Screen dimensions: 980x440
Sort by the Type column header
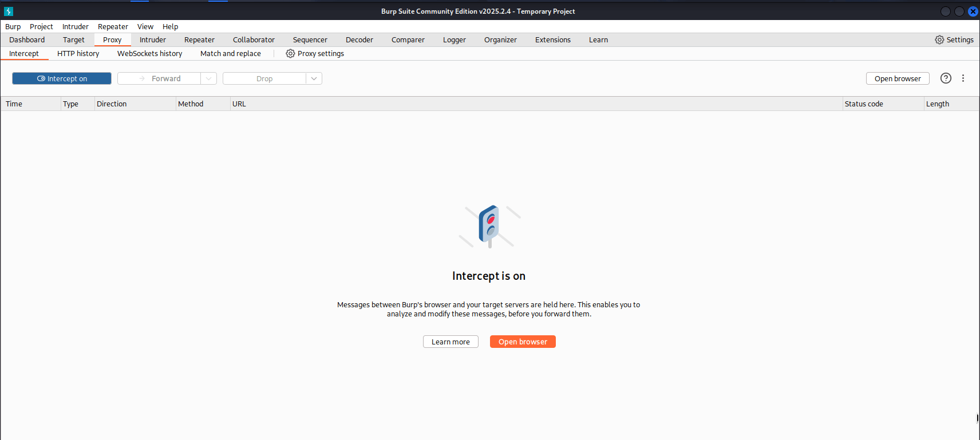pyautogui.click(x=77, y=104)
